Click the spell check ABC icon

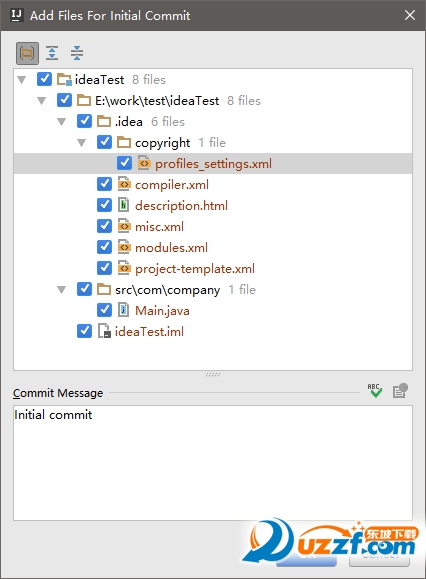pos(375,390)
